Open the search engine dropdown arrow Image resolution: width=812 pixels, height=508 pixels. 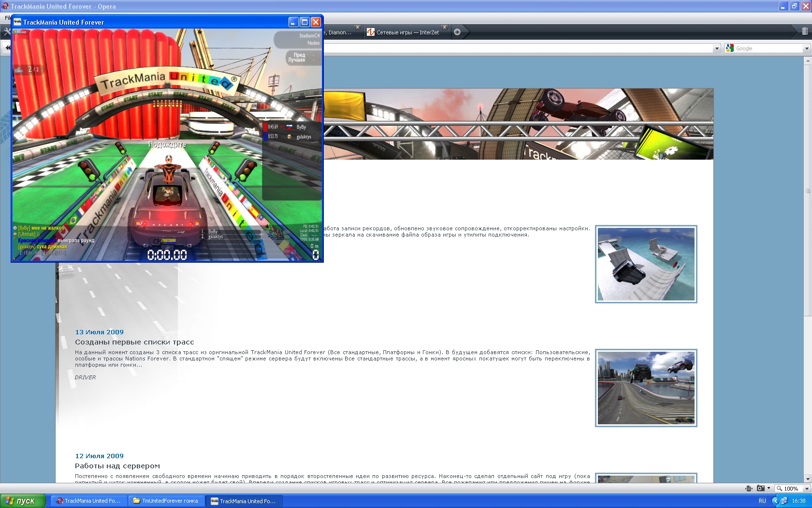[x=806, y=48]
